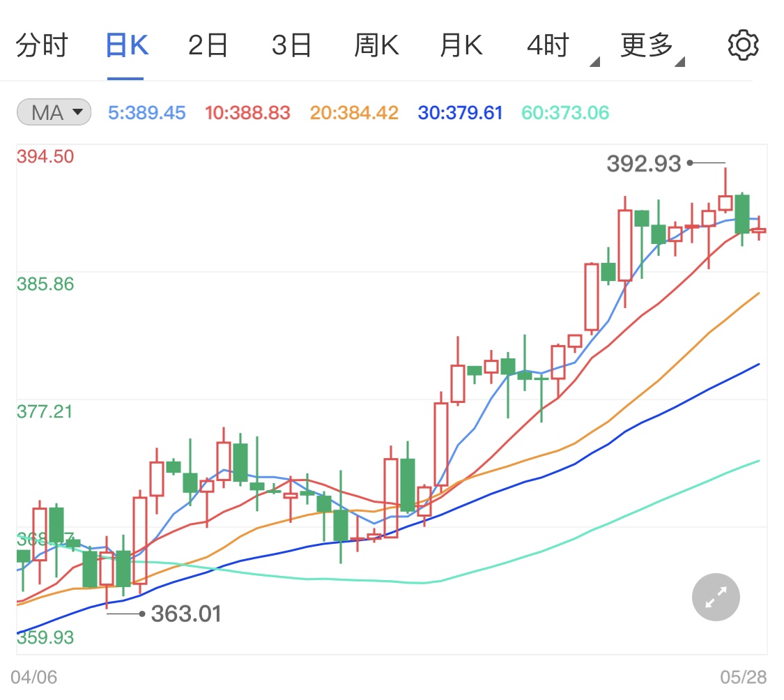784x700 pixels.
Task: Select the 月K monthly chart option
Action: click(461, 45)
